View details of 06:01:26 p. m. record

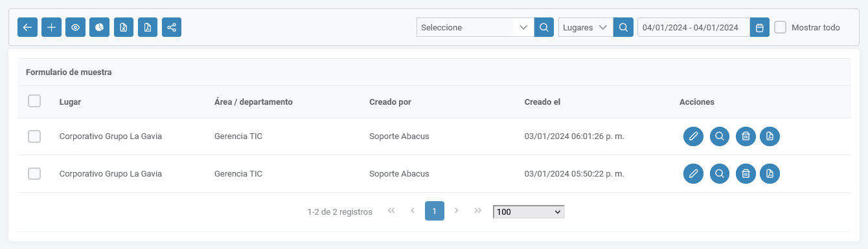[719, 136]
